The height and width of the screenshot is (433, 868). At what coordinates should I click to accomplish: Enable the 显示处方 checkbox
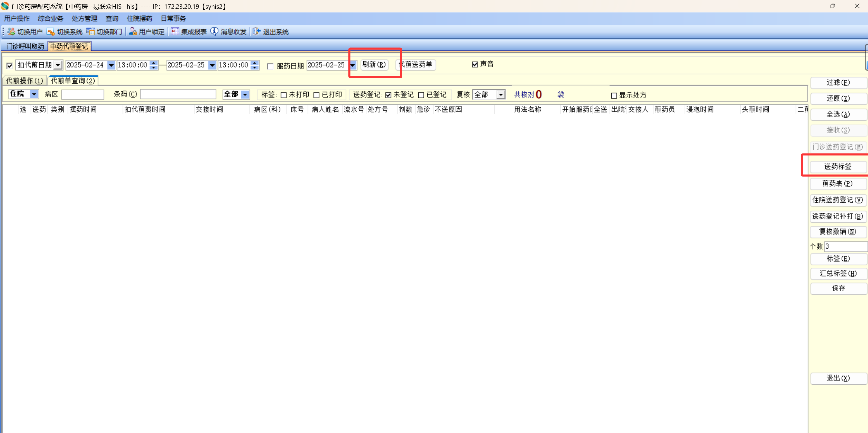coord(614,95)
